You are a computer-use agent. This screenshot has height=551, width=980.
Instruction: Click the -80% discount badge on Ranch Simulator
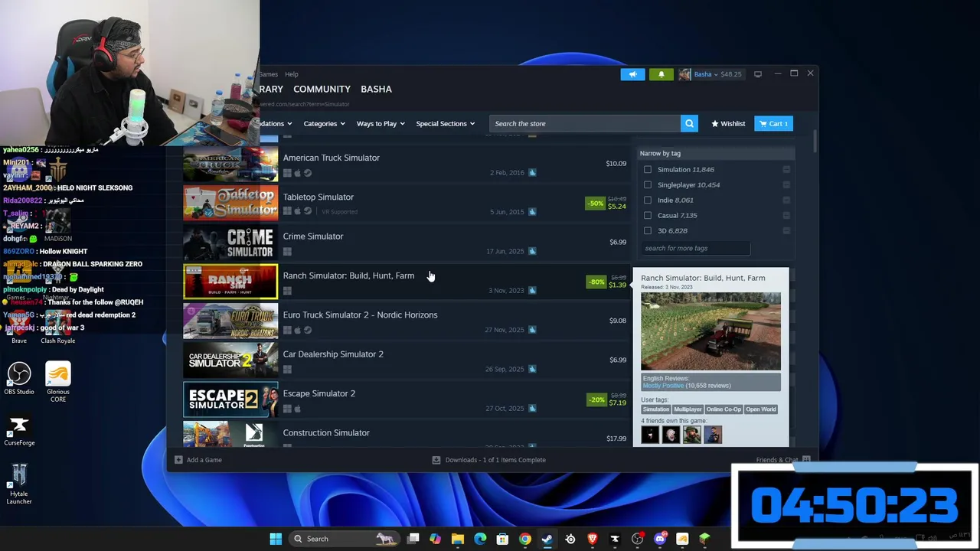(596, 282)
